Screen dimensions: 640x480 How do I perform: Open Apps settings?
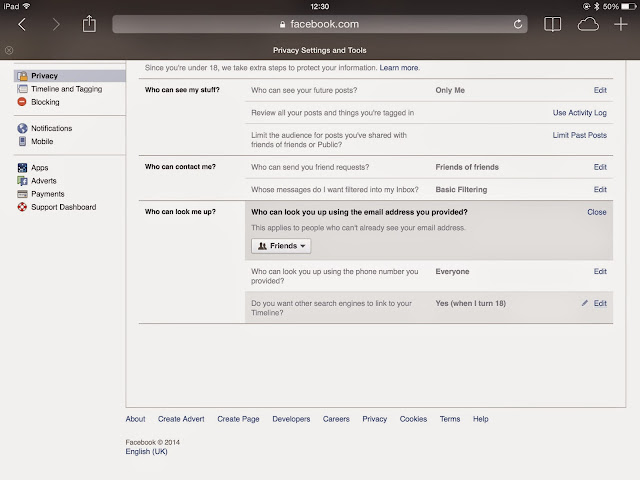tap(40, 168)
